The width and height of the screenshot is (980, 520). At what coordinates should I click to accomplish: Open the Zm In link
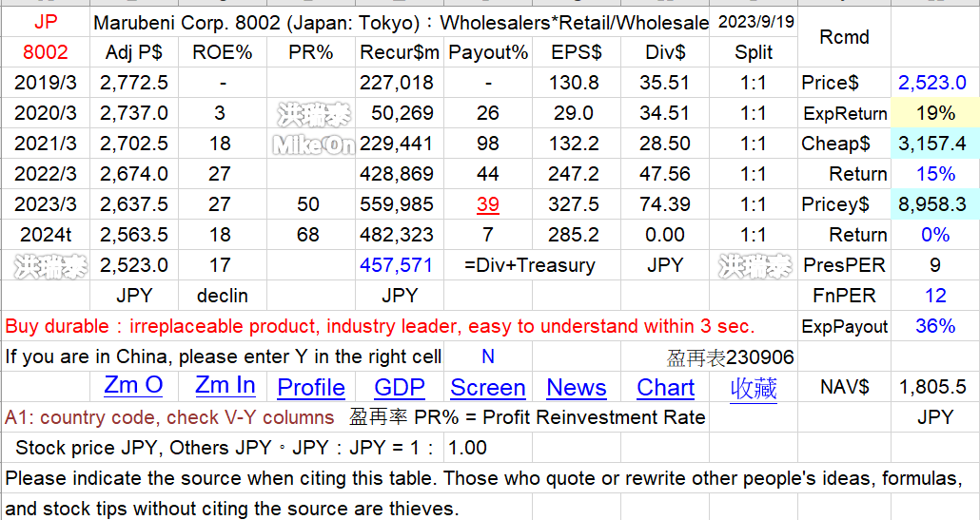point(225,386)
